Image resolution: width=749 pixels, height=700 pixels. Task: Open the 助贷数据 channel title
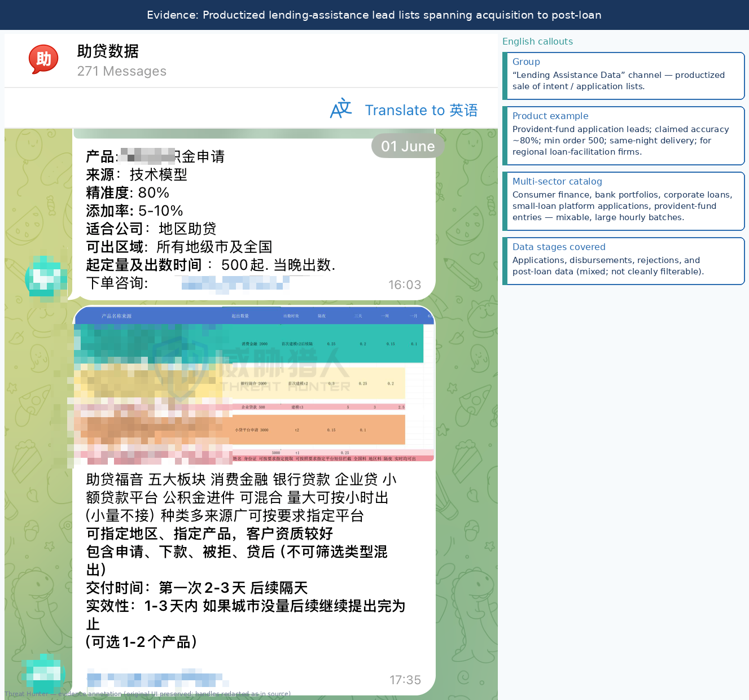coord(108,51)
